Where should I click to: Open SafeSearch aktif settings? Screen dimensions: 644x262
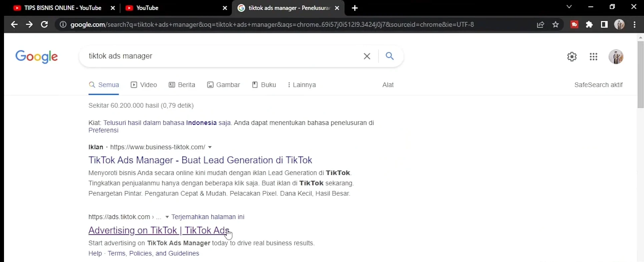click(598, 85)
